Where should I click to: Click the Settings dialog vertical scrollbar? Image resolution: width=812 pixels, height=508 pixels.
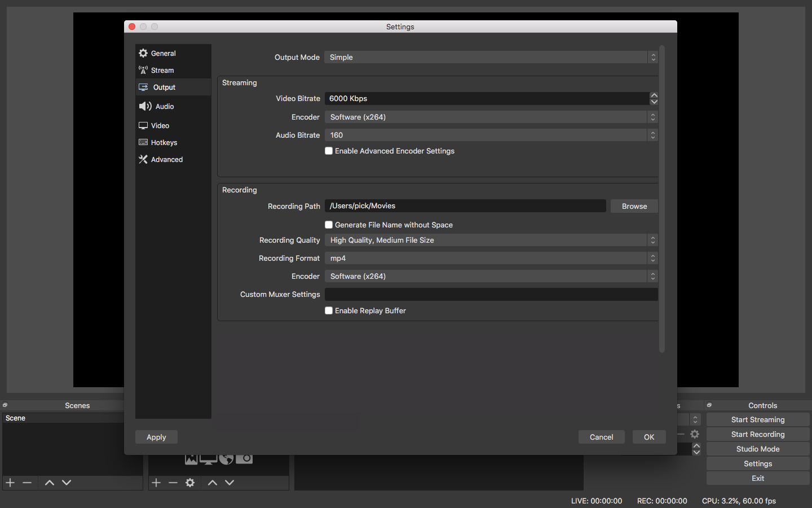662,199
